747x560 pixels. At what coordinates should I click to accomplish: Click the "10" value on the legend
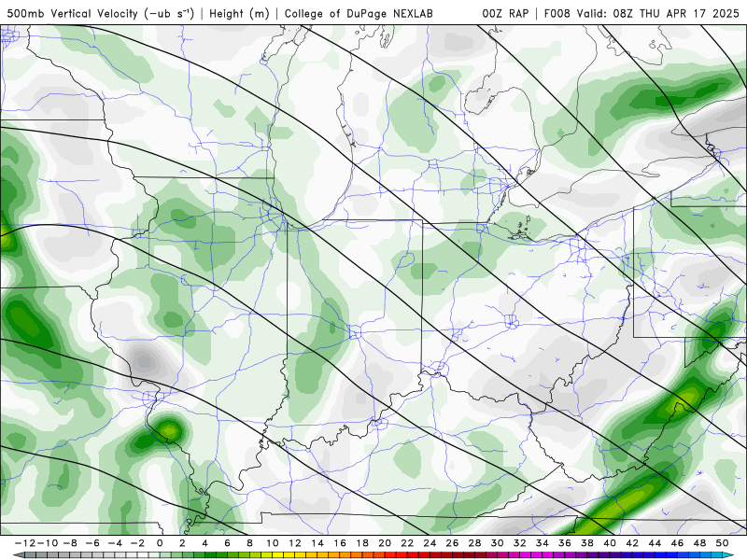tap(272, 543)
